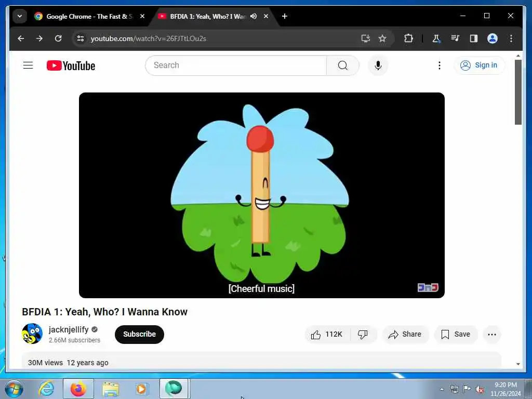Open Chrome three-dot menu
Screen dimensions: 532x399
[x=511, y=38]
